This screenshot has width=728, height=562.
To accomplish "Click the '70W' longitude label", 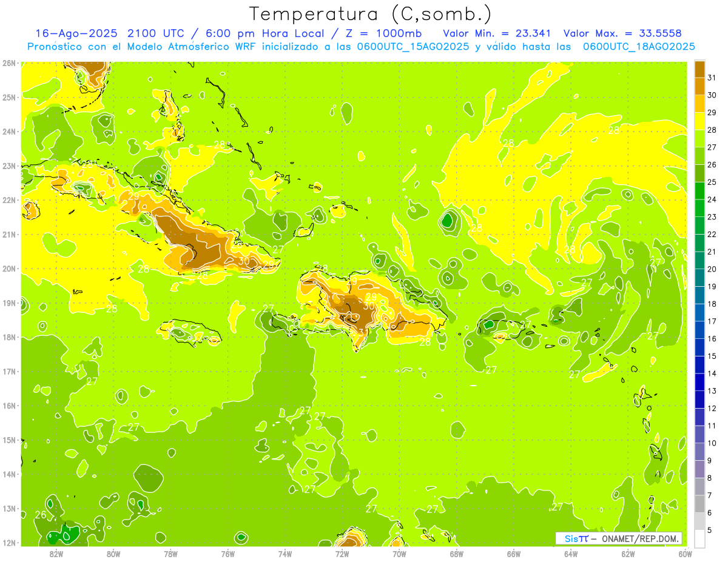I will pyautogui.click(x=399, y=554).
